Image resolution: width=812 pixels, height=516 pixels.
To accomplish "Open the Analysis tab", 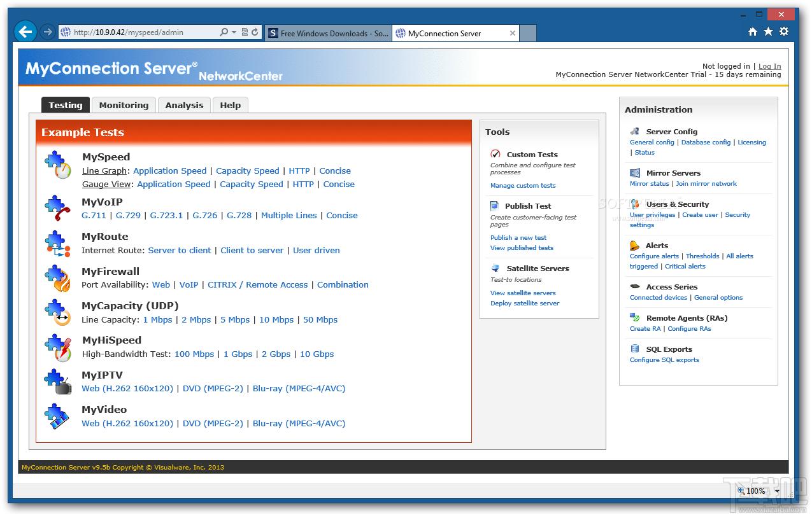I will [184, 105].
